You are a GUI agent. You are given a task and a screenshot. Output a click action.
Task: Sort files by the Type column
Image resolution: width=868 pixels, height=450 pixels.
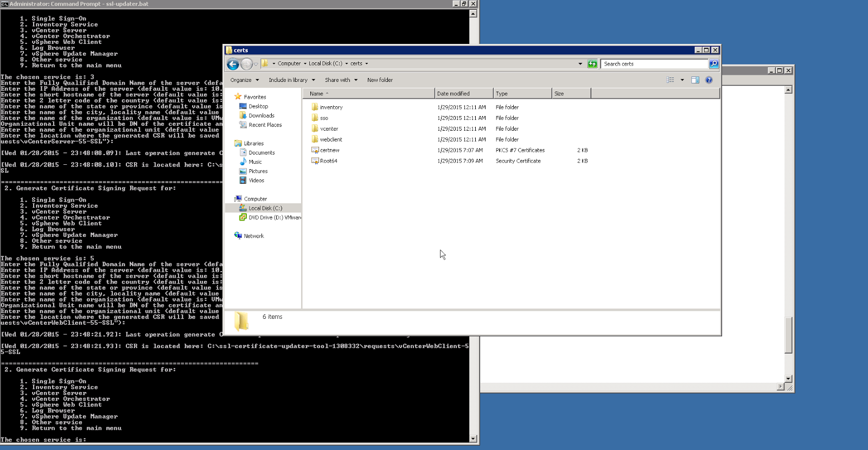tap(522, 93)
